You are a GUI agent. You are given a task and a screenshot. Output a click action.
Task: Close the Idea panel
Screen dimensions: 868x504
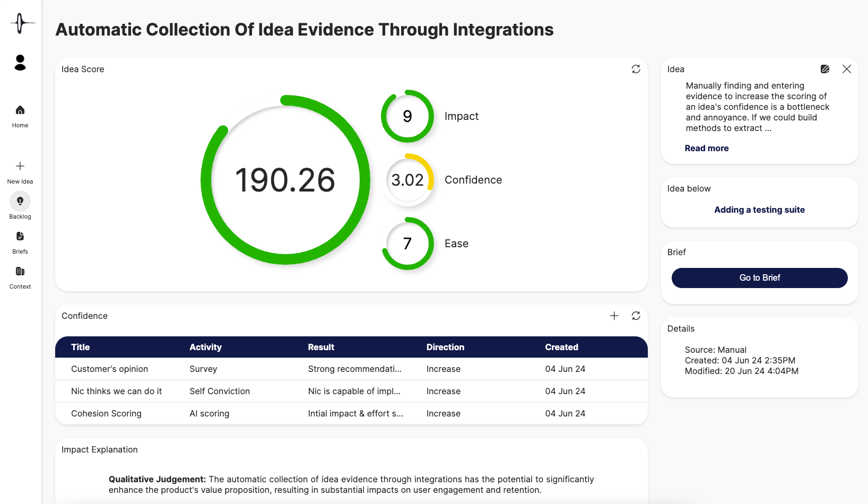(x=847, y=69)
